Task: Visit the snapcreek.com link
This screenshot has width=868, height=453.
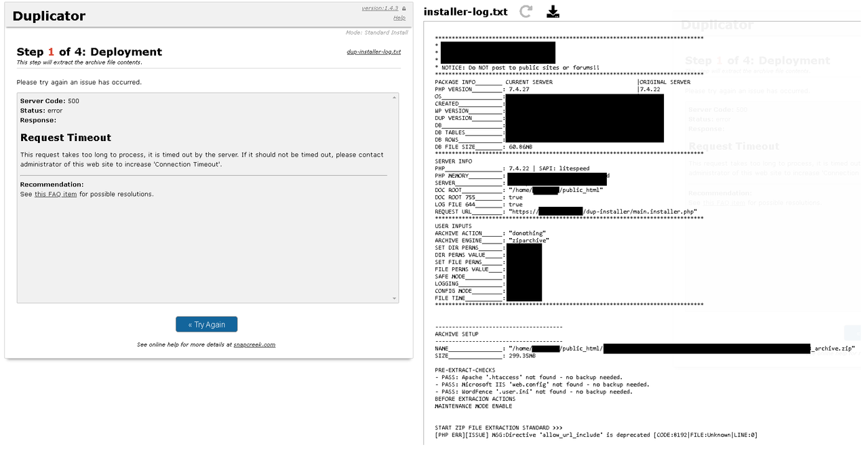Action: pos(255,344)
